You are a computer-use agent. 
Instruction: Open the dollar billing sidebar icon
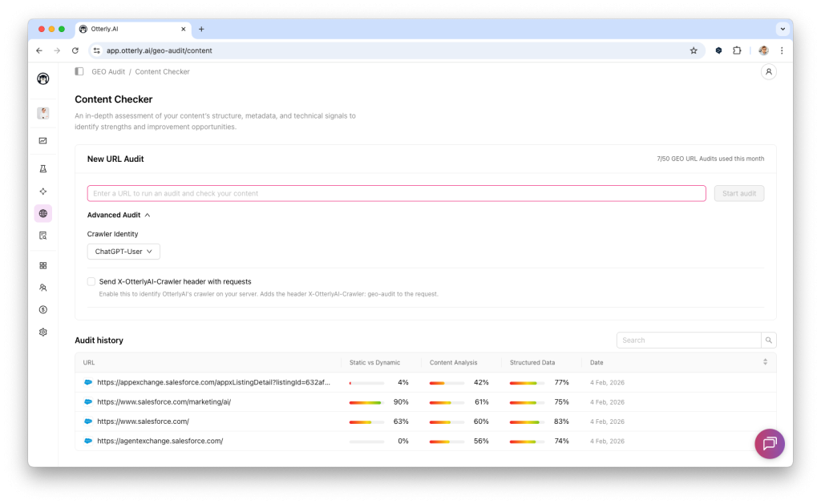pos(43,310)
